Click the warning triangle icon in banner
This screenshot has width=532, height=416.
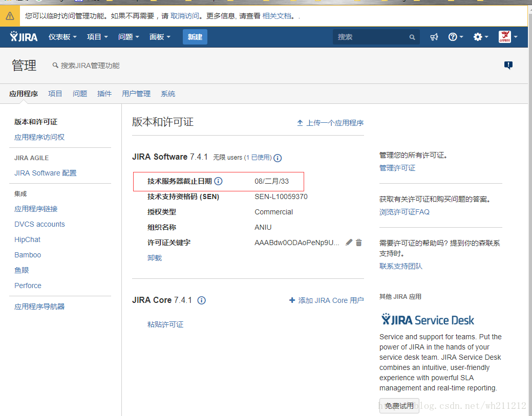click(10, 16)
